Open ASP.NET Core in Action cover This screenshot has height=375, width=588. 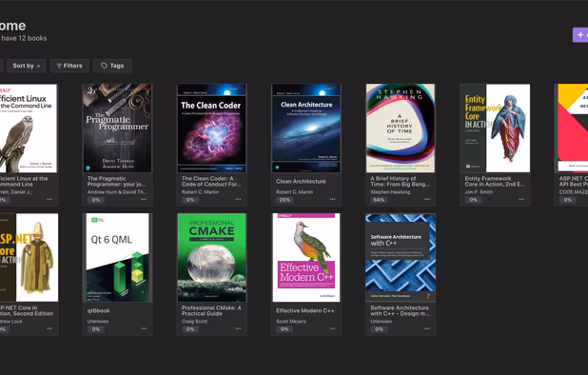point(29,258)
